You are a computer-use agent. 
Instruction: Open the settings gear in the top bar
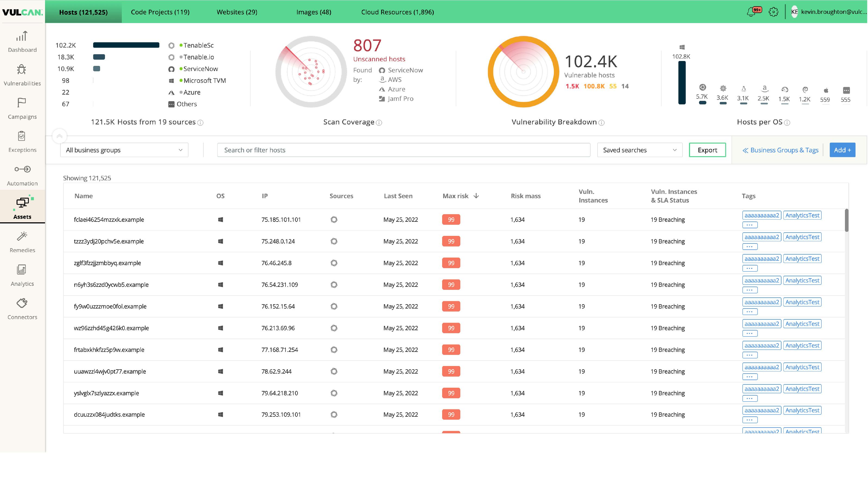[x=773, y=11]
